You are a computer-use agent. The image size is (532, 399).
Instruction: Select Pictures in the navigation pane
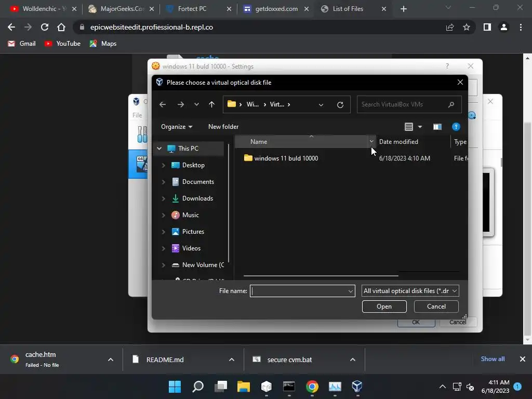(193, 232)
